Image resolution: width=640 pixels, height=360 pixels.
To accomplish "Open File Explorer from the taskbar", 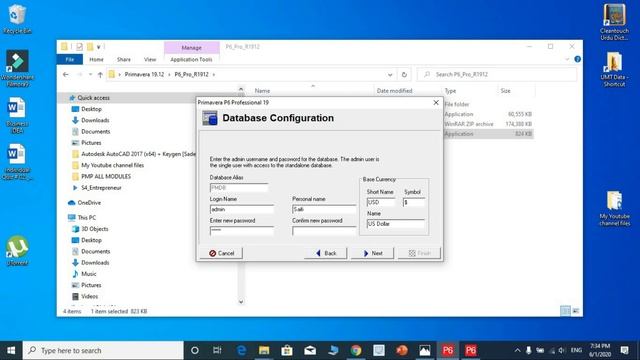I will pos(264,350).
